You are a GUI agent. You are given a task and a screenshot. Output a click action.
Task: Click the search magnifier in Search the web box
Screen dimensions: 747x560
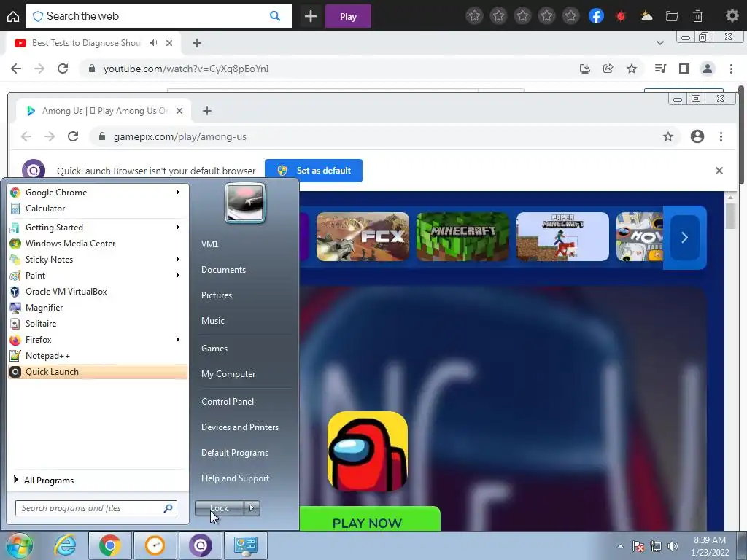pos(275,16)
